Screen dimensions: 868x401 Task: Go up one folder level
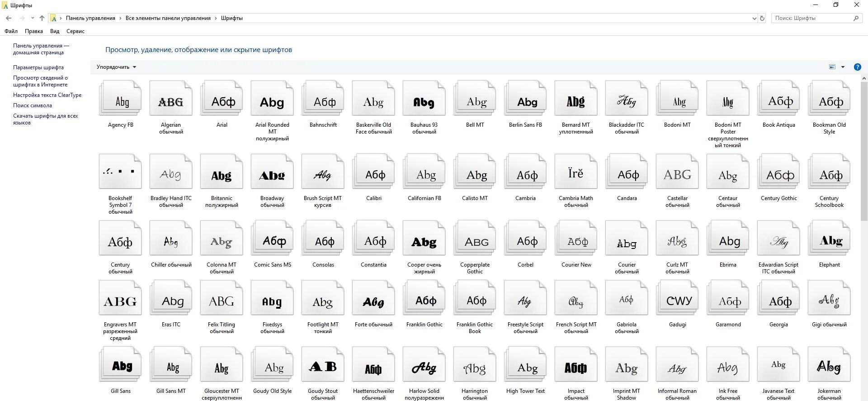(42, 18)
